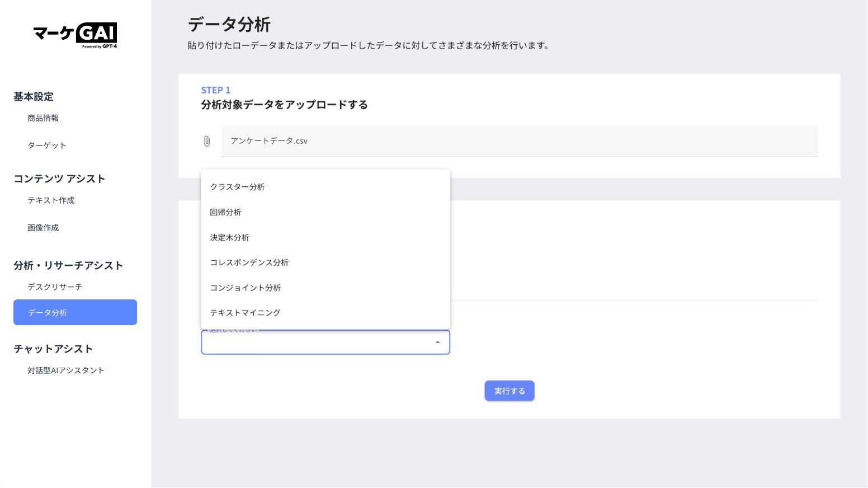868x488 pixels.
Task: Navigate to 画像作成 page
Action: (x=43, y=228)
